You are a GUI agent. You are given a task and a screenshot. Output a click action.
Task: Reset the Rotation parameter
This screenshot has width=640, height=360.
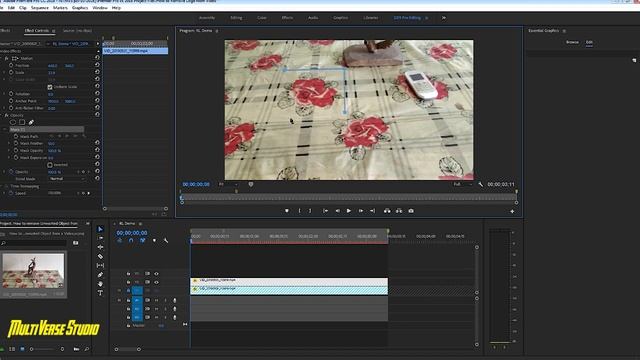click(97, 93)
